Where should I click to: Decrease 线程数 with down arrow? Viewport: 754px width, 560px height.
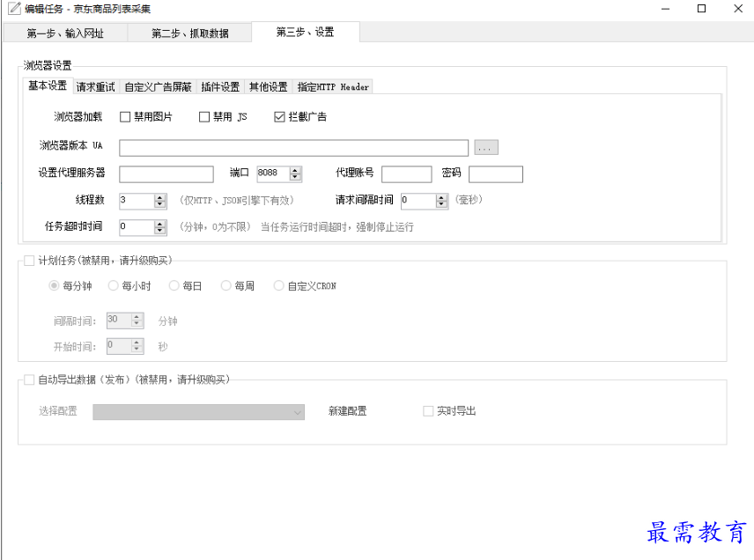coord(160,204)
